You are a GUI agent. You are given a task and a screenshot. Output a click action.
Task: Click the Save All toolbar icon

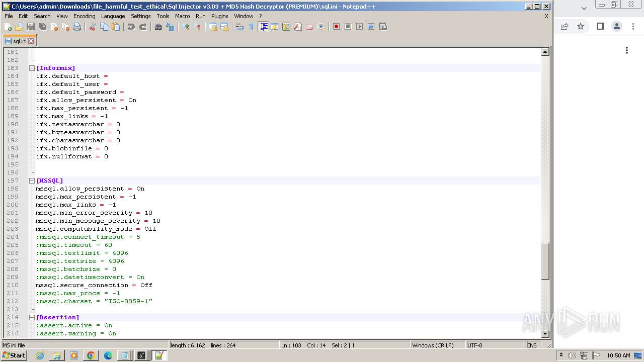[42, 27]
